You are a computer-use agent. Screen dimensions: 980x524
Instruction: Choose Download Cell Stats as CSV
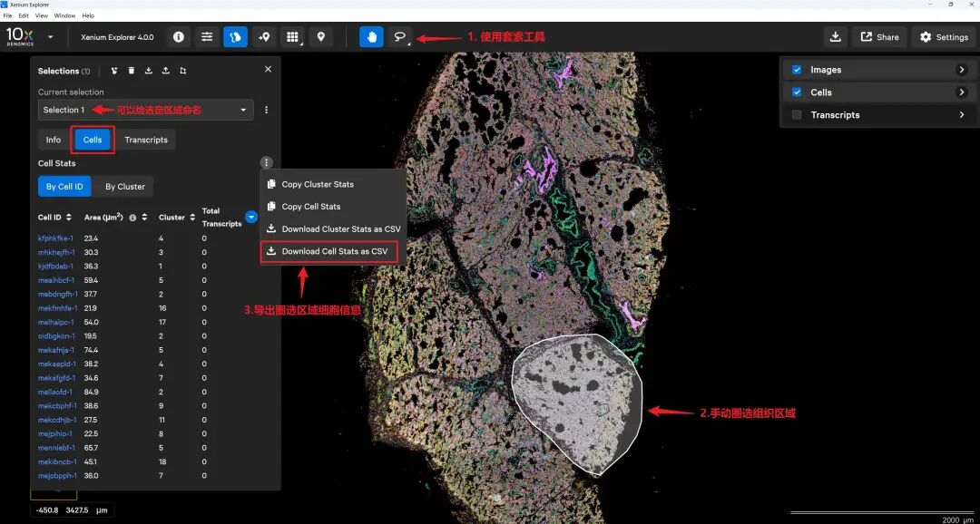pyautogui.click(x=334, y=251)
